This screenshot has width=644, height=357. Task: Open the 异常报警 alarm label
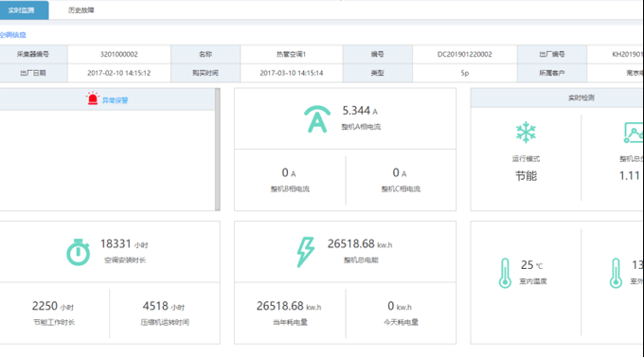(x=115, y=100)
